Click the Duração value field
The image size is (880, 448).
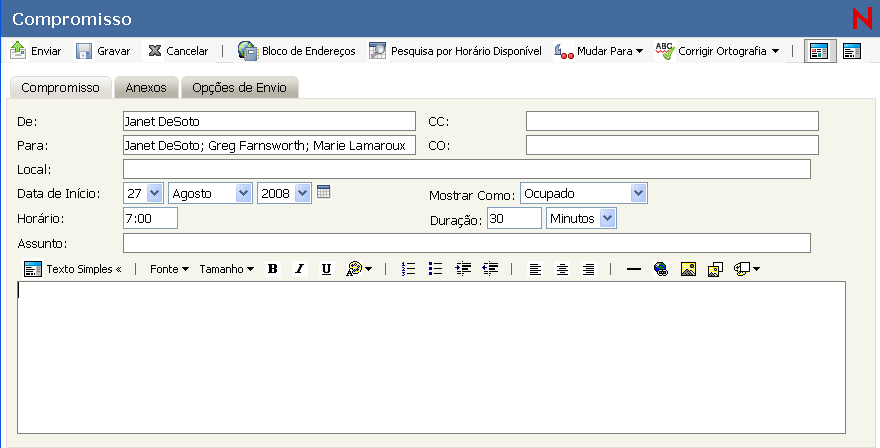pyautogui.click(x=514, y=218)
